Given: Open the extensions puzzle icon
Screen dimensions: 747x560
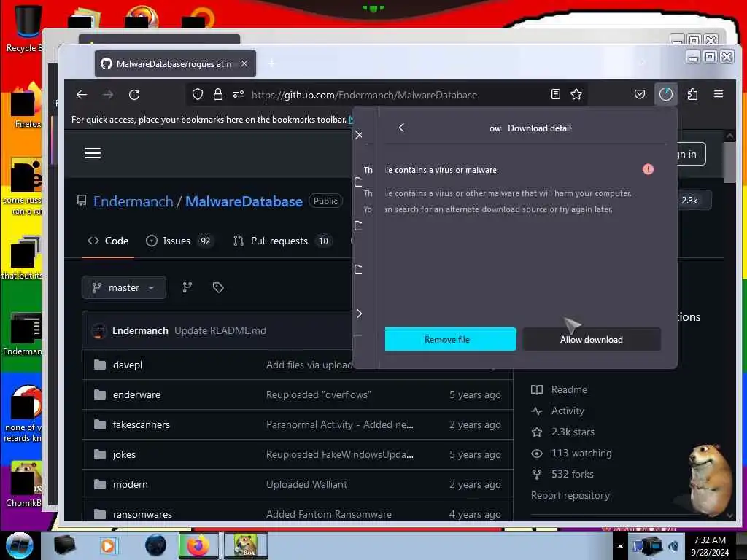Looking at the screenshot, I should [693, 94].
